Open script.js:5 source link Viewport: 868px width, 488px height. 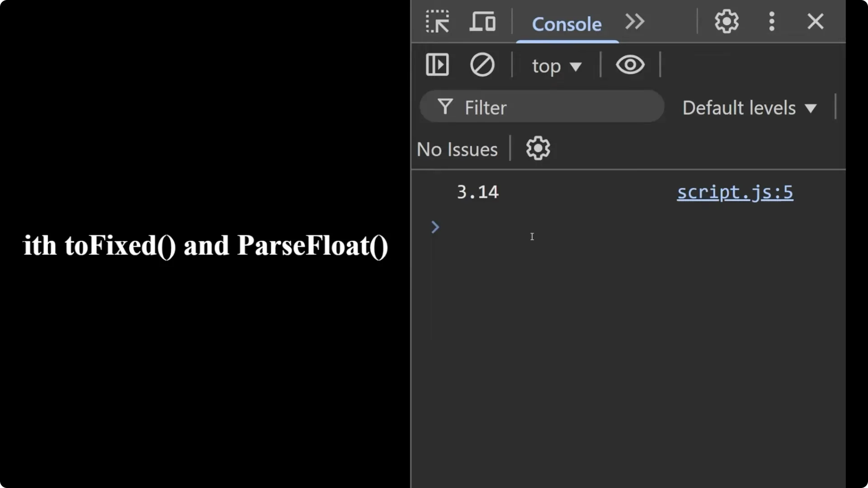(x=735, y=192)
